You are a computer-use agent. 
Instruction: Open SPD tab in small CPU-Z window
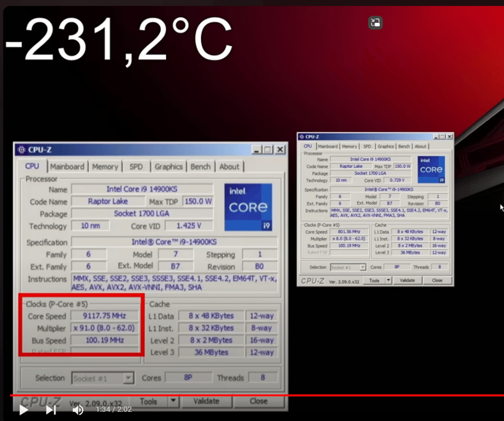(367, 146)
